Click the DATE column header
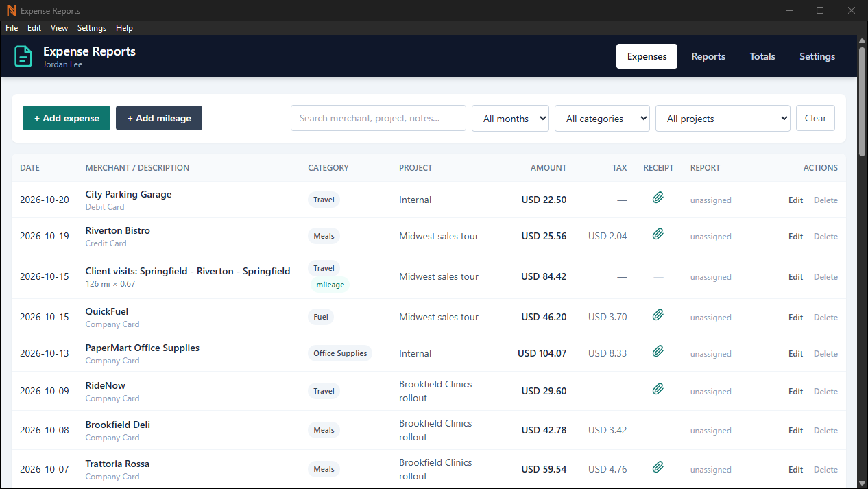The width and height of the screenshot is (868, 489). pyautogui.click(x=29, y=167)
